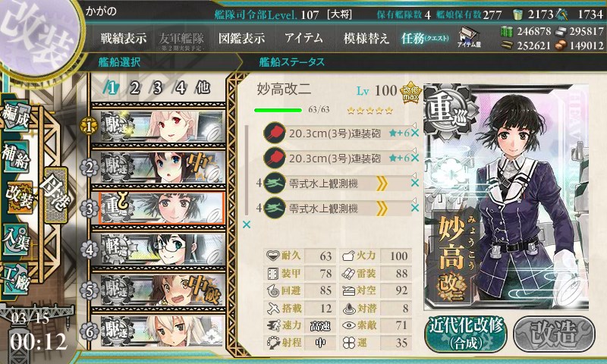Open the 他 (other ships) tab
This screenshot has height=364, width=607.
(203, 88)
